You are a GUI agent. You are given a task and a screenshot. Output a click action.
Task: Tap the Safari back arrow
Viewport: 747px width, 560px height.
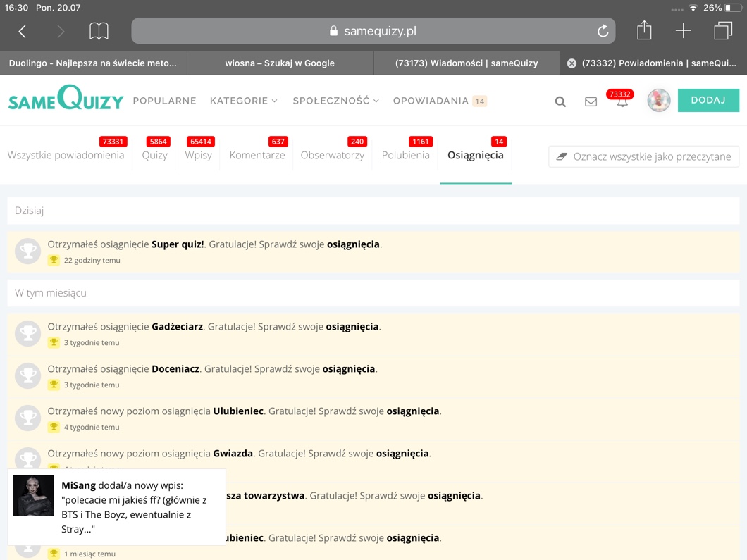[x=23, y=31]
